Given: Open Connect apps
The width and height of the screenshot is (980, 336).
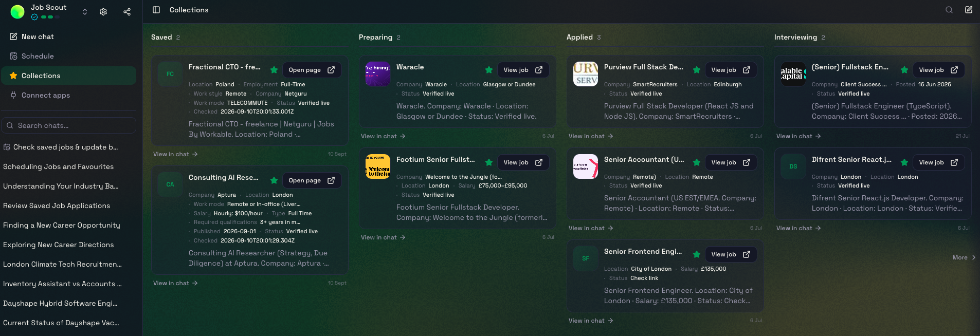Looking at the screenshot, I should click(68, 95).
